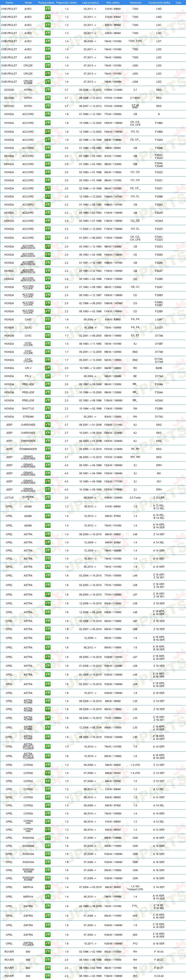Click petrol icon in Honda Shuttle row
This screenshot has height=980, width=186.
(47, 409)
